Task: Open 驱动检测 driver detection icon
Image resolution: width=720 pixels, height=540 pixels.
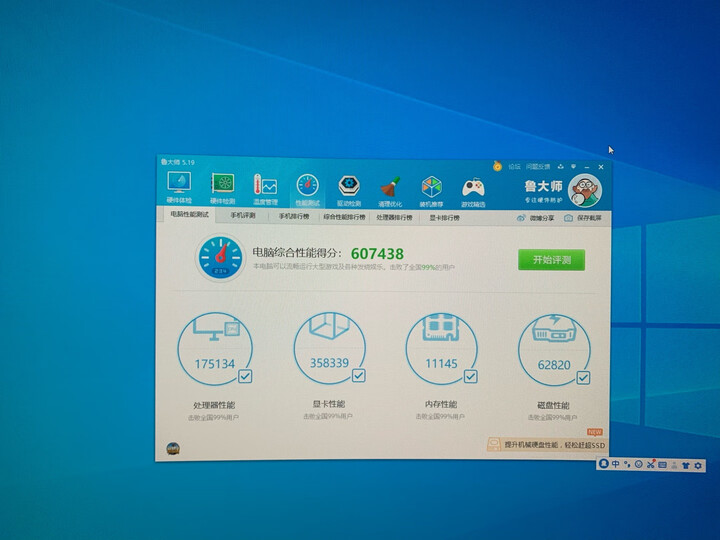Action: (349, 188)
